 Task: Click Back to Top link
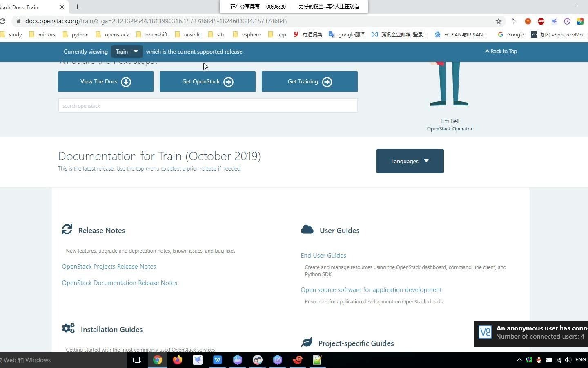pos(501,52)
